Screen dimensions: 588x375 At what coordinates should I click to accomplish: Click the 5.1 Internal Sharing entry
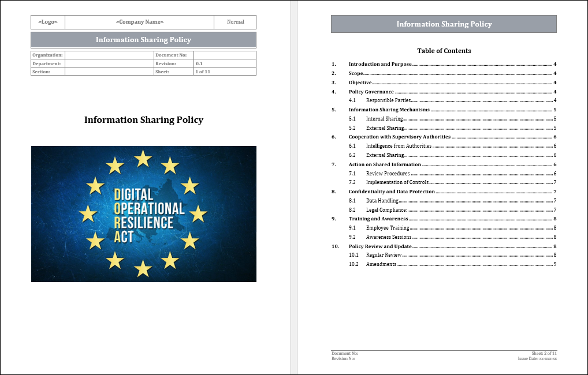tap(384, 119)
